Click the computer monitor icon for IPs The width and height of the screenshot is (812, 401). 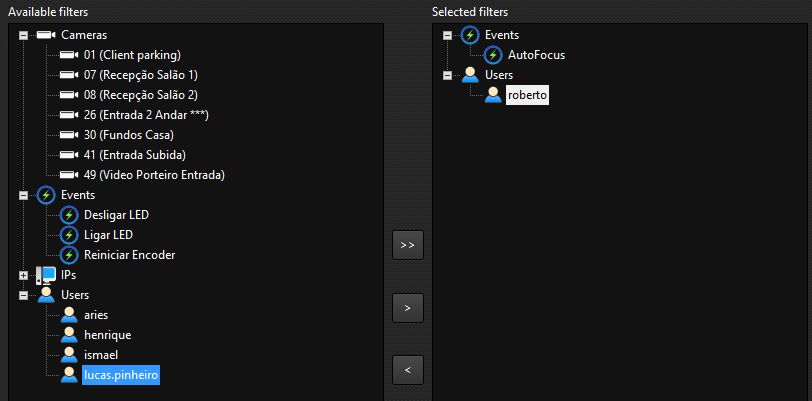point(46,275)
